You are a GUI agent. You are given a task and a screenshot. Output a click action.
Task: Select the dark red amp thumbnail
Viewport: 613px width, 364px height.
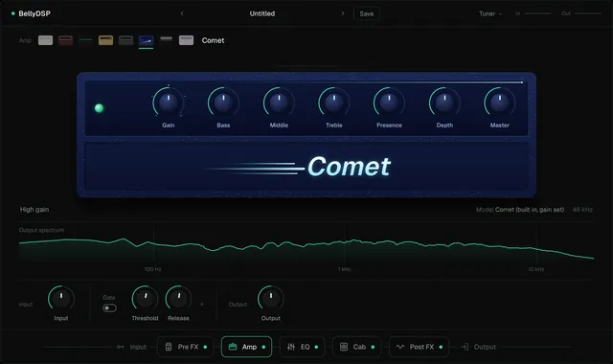[66, 40]
